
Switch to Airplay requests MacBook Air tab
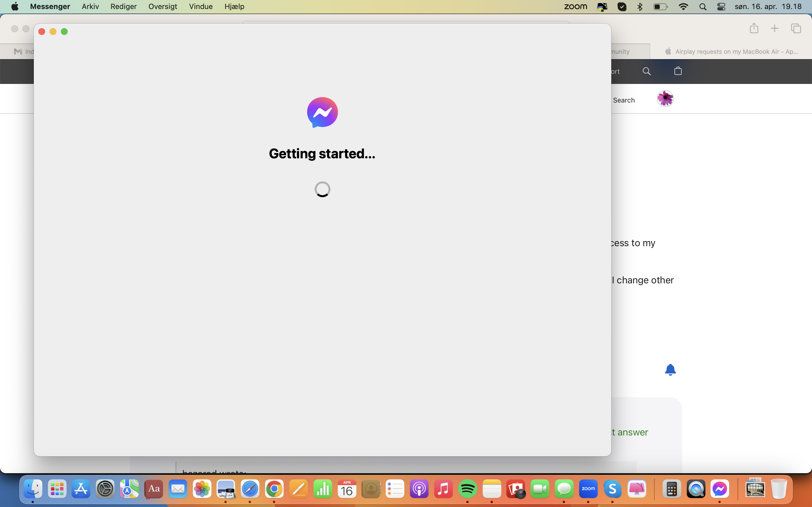[731, 51]
